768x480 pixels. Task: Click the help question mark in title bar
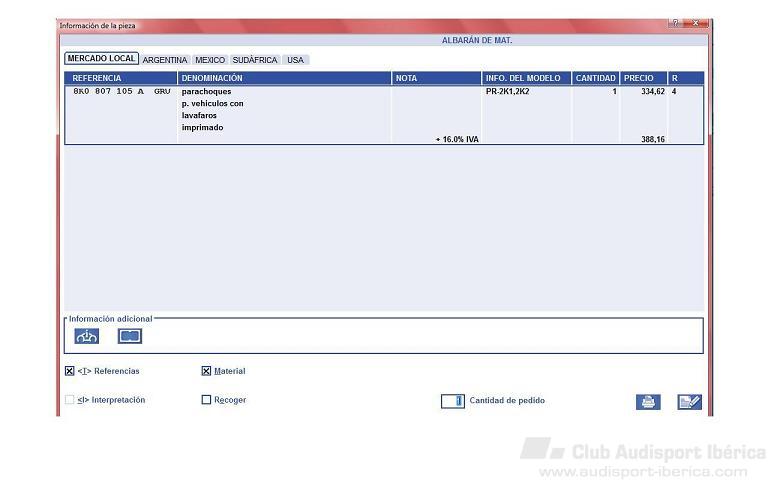tap(675, 23)
